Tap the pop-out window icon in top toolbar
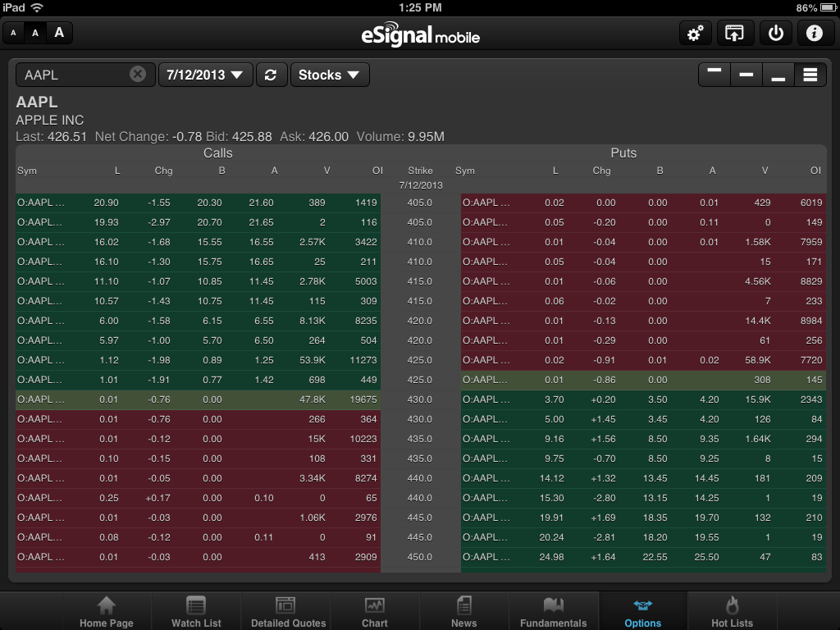 pyautogui.click(x=735, y=33)
